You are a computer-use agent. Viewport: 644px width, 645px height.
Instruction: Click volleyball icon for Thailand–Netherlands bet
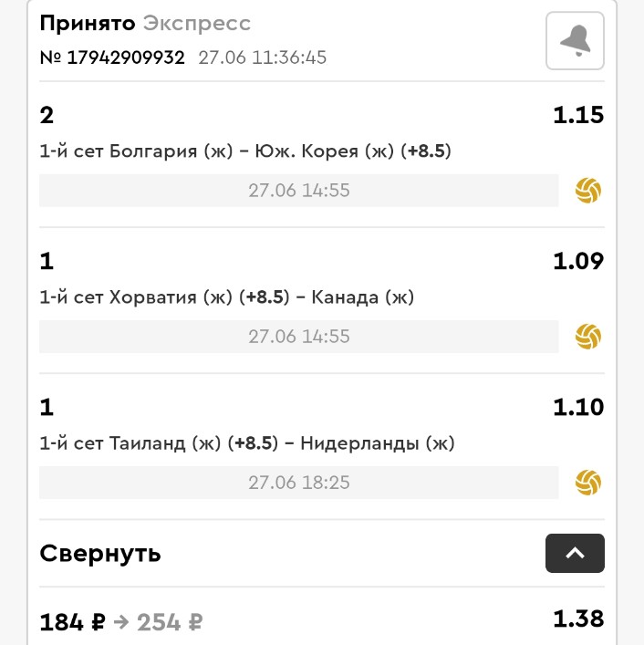point(588,482)
